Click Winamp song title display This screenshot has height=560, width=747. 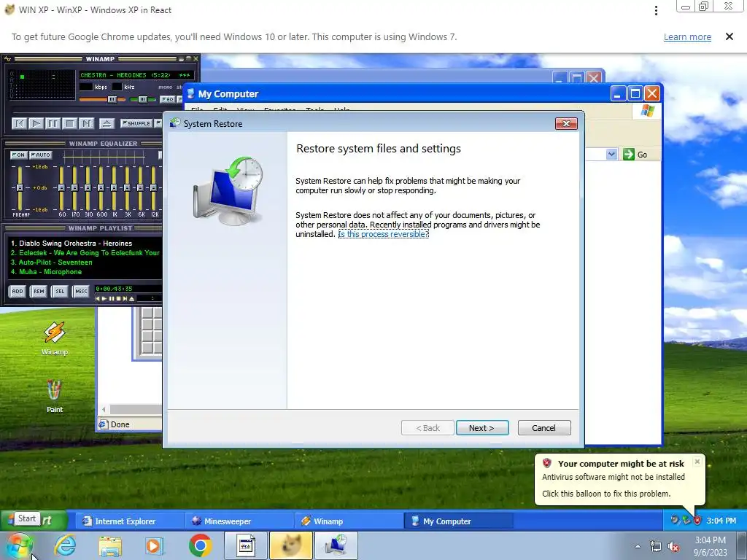(136, 75)
